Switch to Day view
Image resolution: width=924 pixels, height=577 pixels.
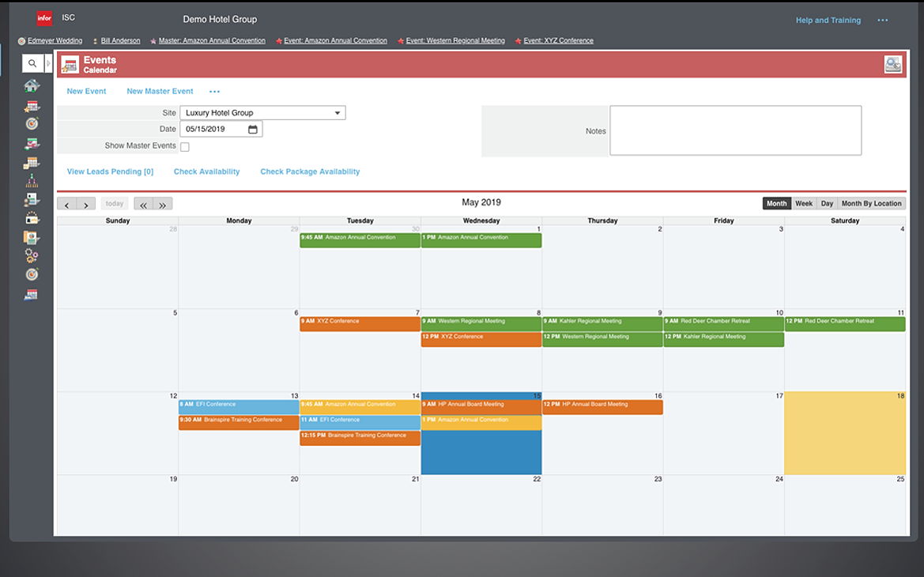pos(827,203)
